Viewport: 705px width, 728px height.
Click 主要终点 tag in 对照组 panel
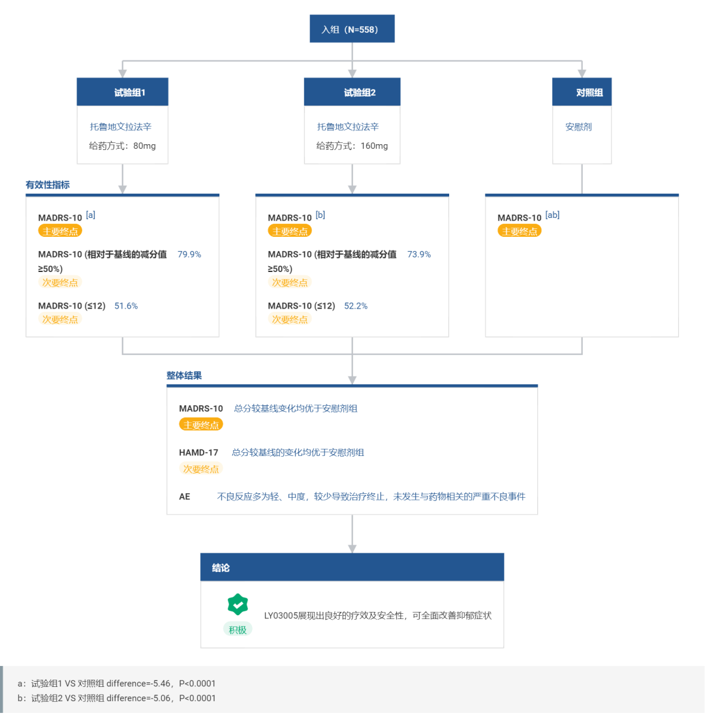click(x=519, y=231)
